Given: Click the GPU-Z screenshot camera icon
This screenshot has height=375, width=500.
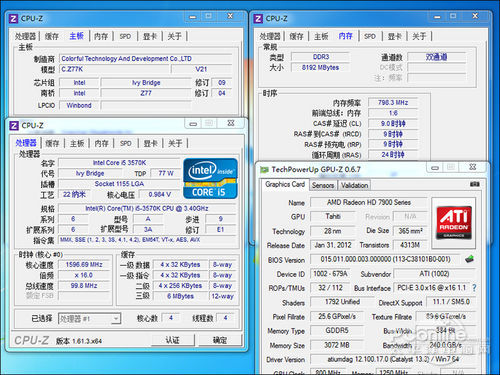Looking at the screenshot, I should pos(474,184).
